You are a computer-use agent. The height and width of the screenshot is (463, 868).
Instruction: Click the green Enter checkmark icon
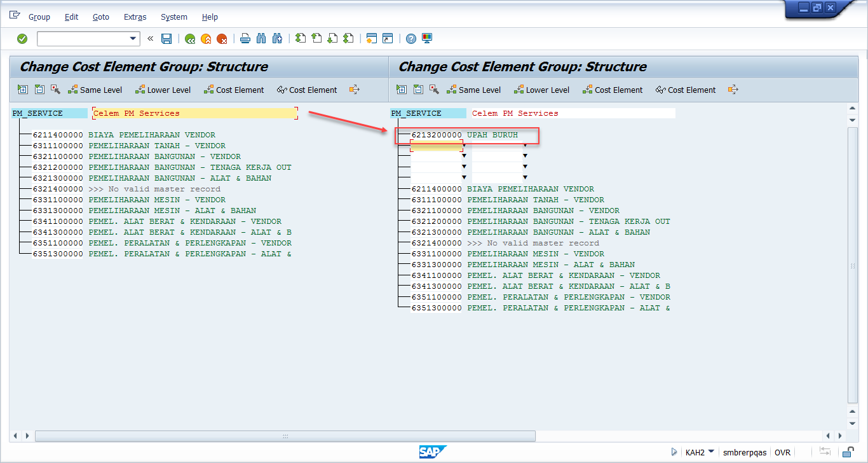coord(22,39)
